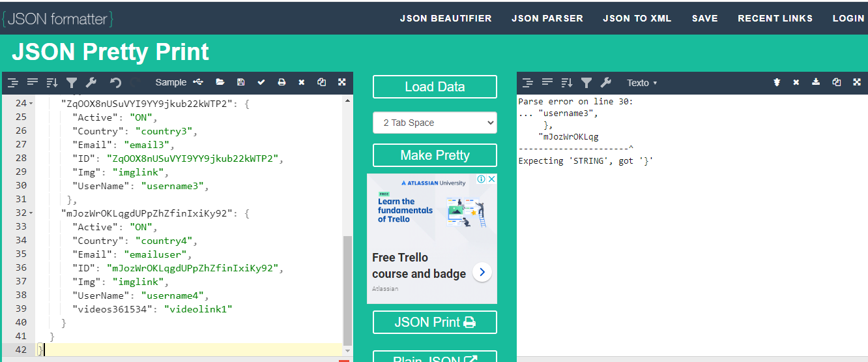Save JSON with the floppy disk icon
This screenshot has height=362, width=868.
(241, 82)
